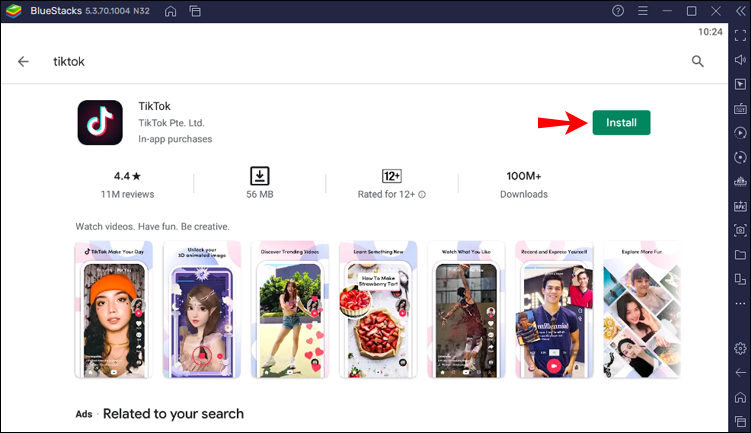Click the Watch videos. Have fun. Be creative. description
751x433 pixels.
point(152,227)
